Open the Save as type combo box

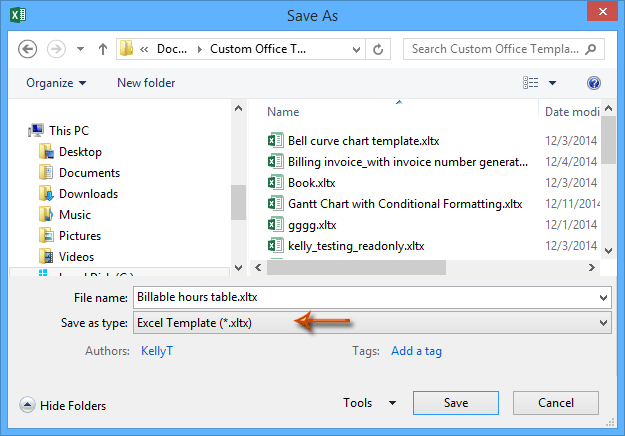[372, 323]
